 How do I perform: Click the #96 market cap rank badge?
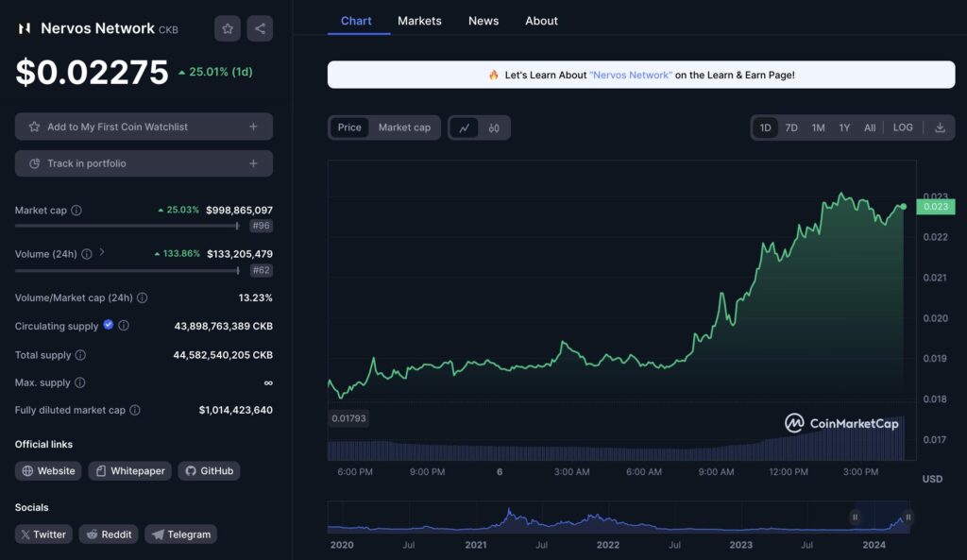click(x=261, y=226)
